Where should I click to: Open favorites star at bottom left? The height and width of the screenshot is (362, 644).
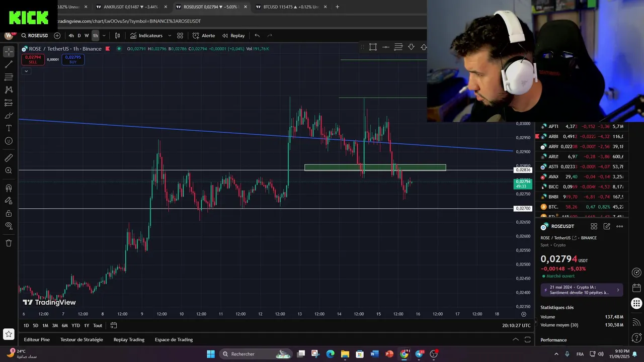[9, 334]
